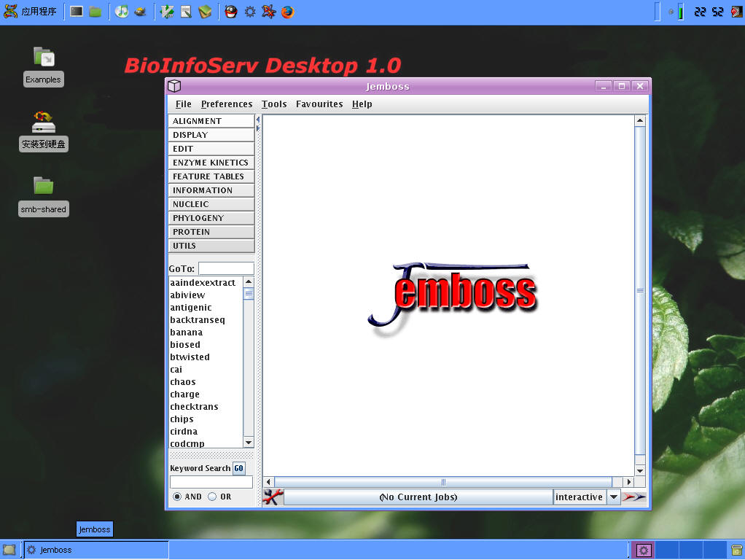Open the Help menu
745x560 pixels.
pos(362,104)
